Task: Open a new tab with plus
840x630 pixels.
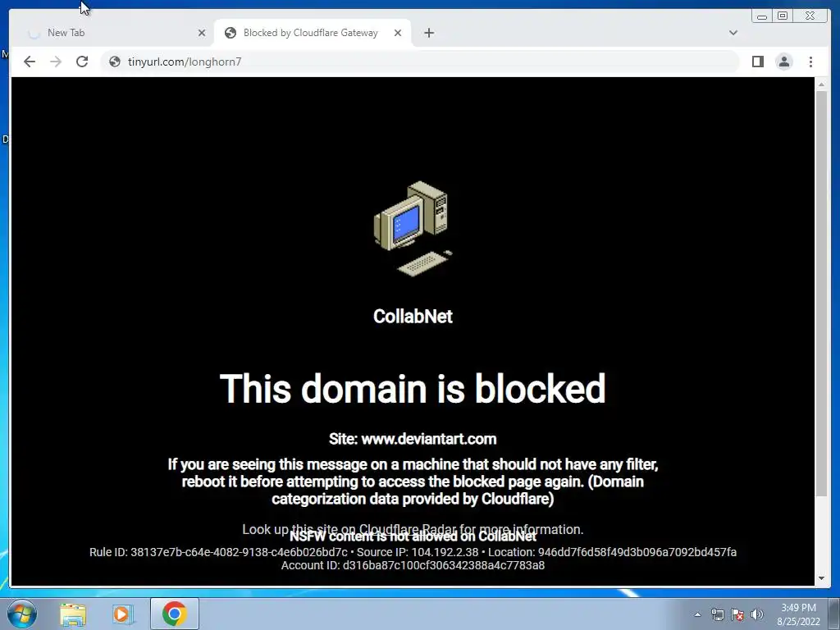Action: [x=428, y=33]
